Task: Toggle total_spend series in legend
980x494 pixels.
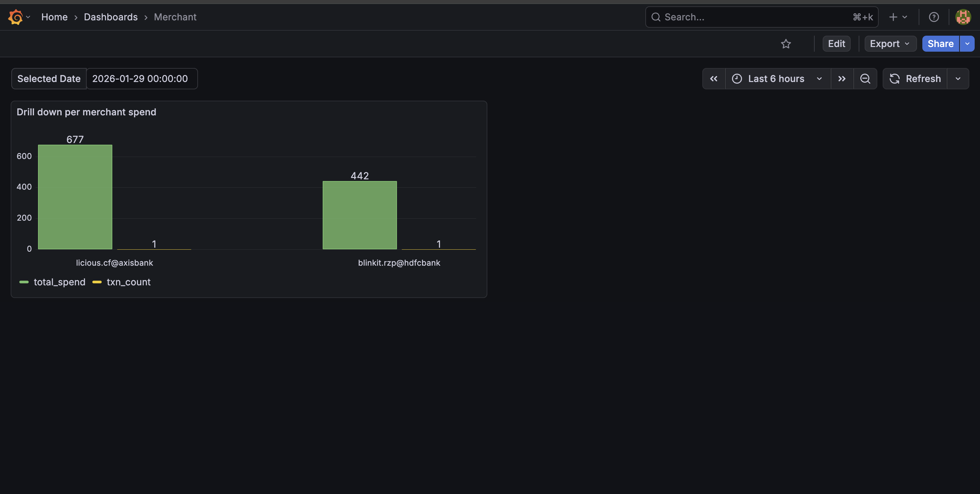Action: [59, 282]
